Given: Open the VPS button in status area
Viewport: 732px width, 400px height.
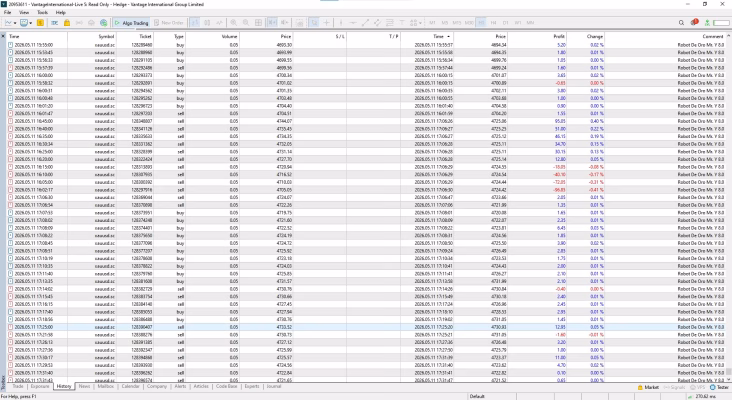Looking at the screenshot, I should 697,387.
